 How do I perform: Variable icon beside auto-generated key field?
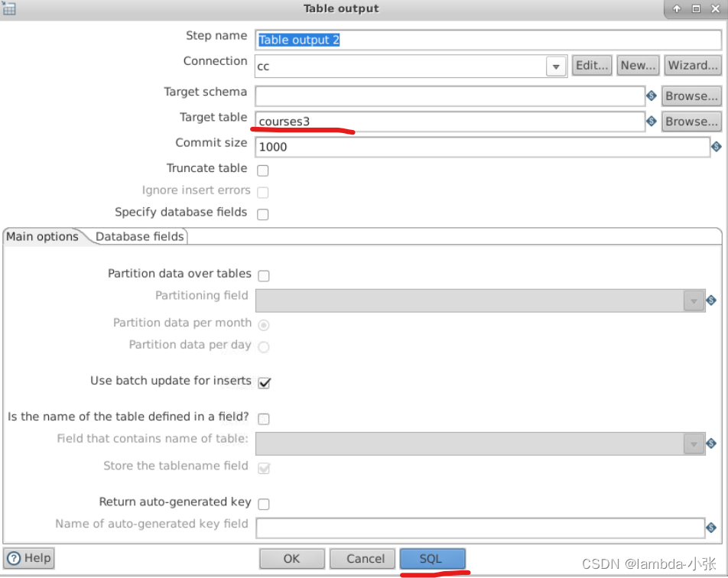(x=711, y=528)
